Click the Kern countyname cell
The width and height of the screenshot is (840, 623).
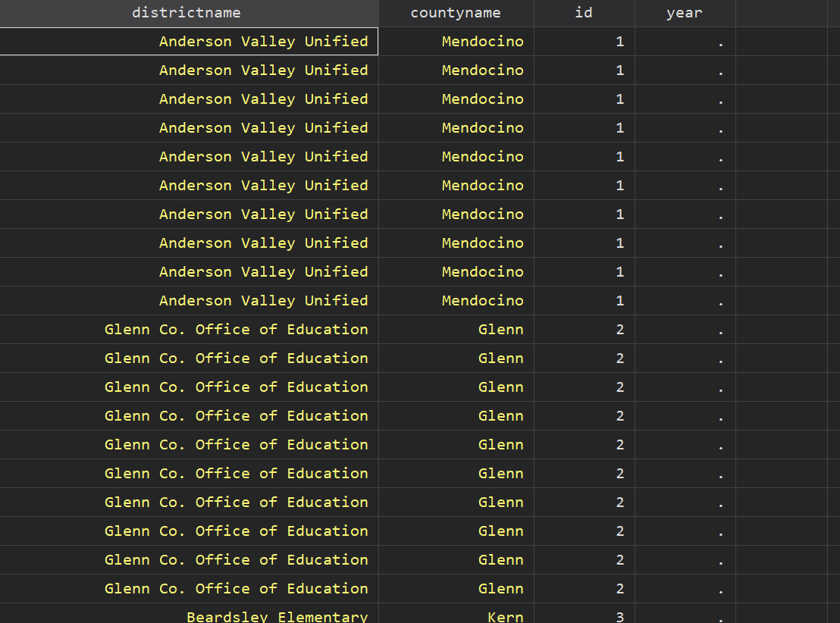click(x=505, y=615)
